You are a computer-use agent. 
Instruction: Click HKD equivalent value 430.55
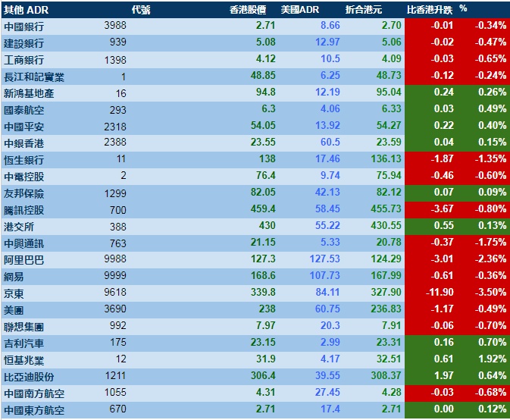(386, 225)
